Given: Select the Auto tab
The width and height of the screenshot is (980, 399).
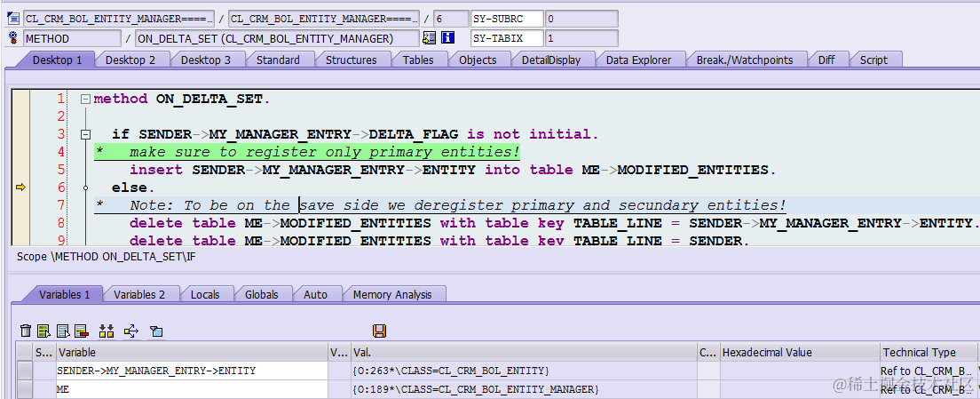Looking at the screenshot, I should (x=315, y=294).
